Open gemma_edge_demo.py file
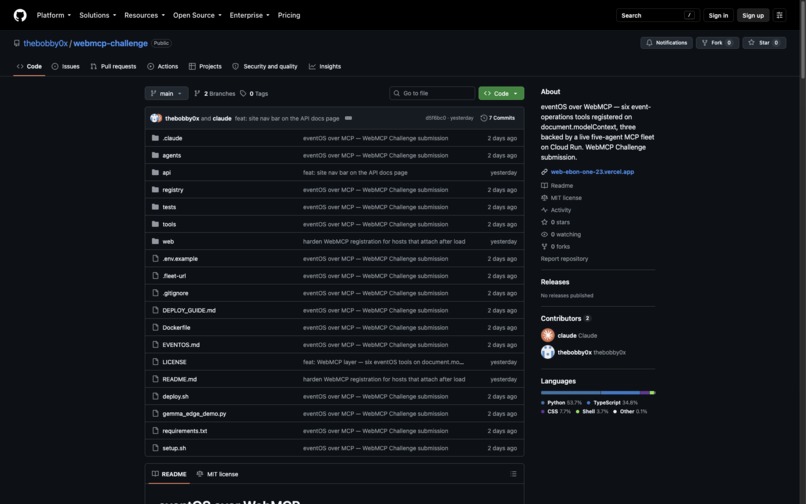This screenshot has height=504, width=806. click(194, 414)
